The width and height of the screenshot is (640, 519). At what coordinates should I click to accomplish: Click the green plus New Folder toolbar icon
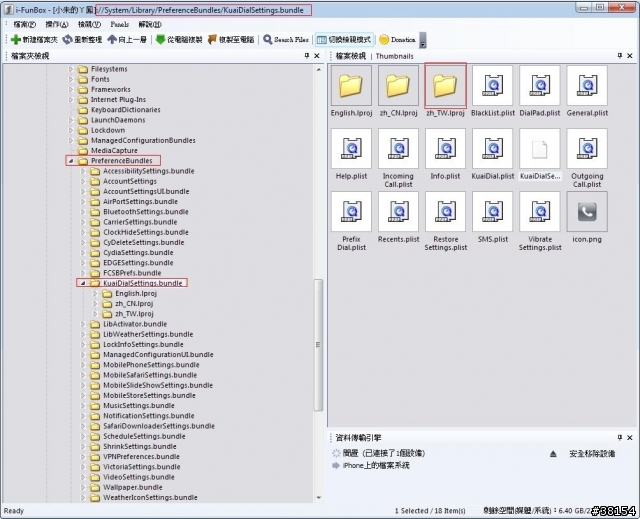[16, 40]
